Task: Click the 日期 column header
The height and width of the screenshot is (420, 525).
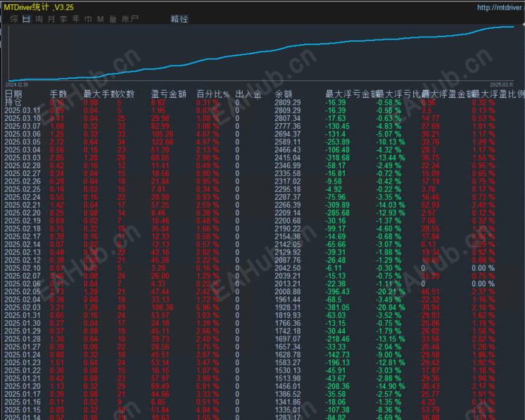Action: tap(13, 94)
